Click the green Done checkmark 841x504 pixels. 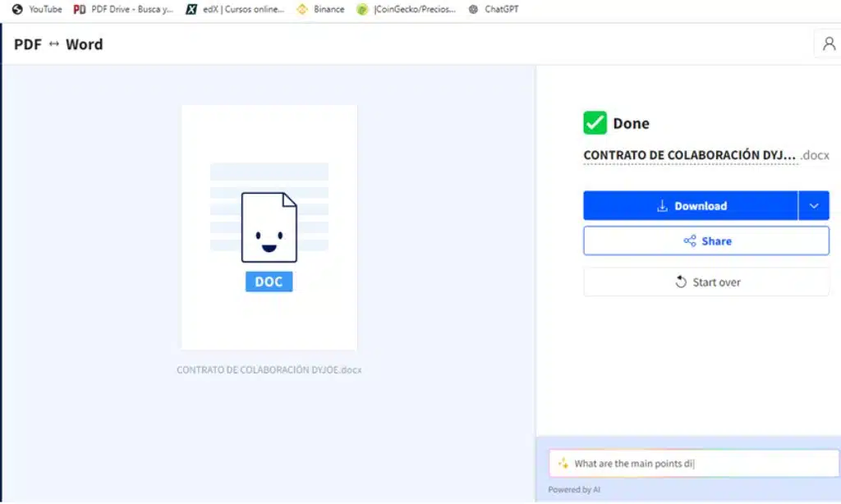pyautogui.click(x=595, y=123)
